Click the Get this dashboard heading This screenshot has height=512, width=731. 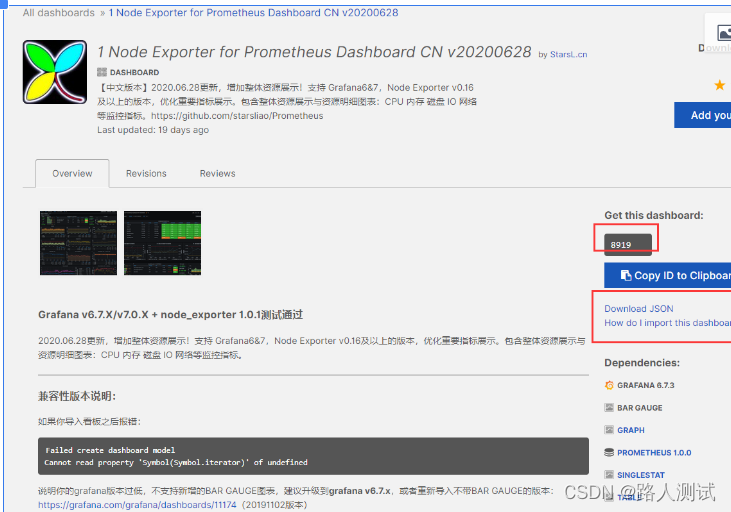[654, 215]
